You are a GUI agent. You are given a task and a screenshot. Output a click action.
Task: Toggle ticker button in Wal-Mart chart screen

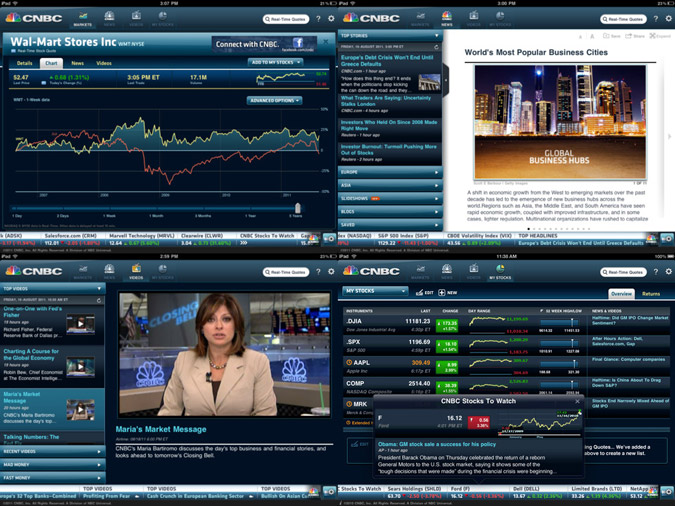point(330,238)
